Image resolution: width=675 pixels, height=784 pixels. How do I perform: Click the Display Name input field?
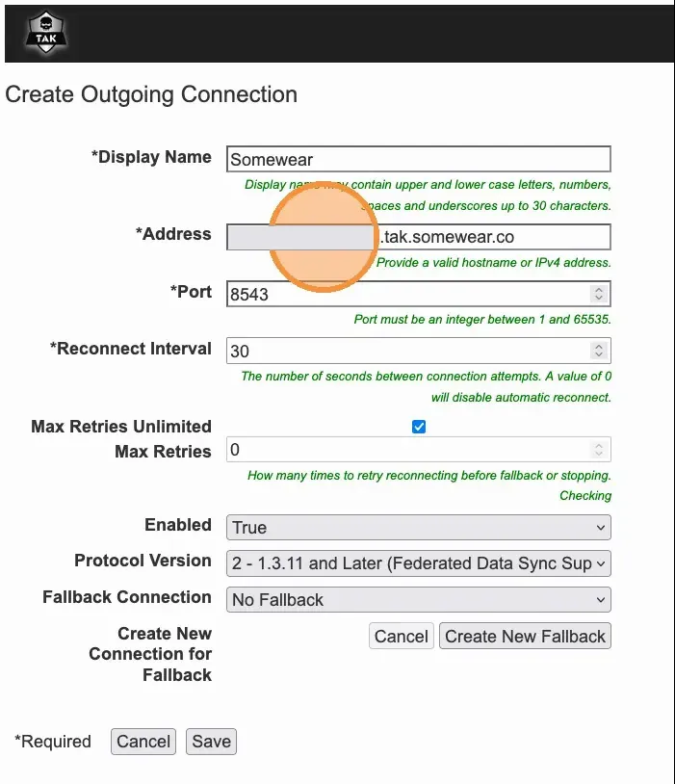419,159
